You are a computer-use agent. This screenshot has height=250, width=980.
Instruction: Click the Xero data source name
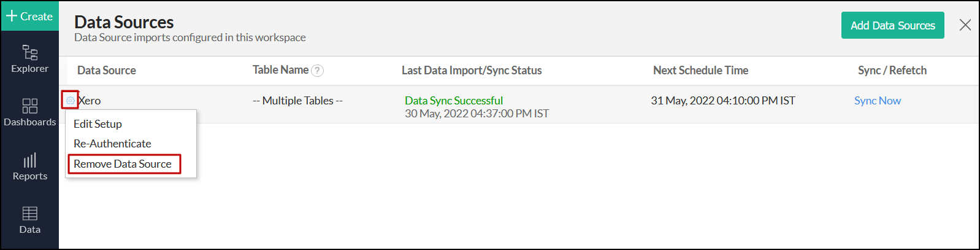coord(90,101)
